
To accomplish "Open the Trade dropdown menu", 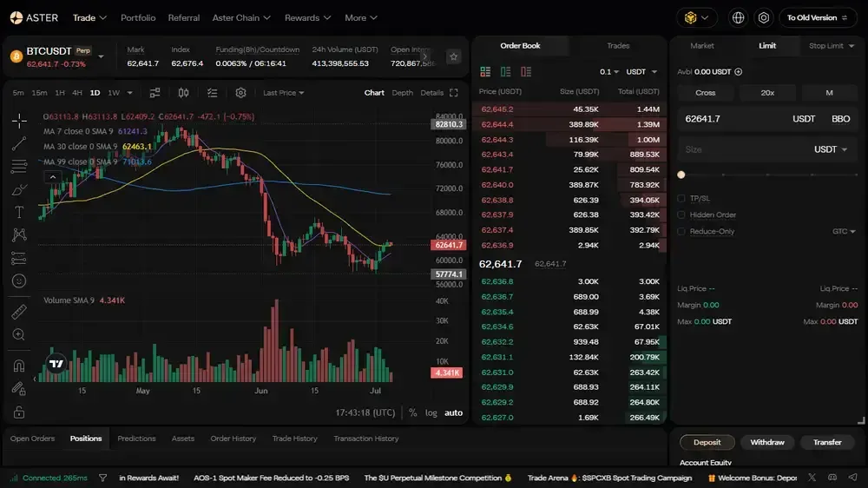I will point(89,17).
